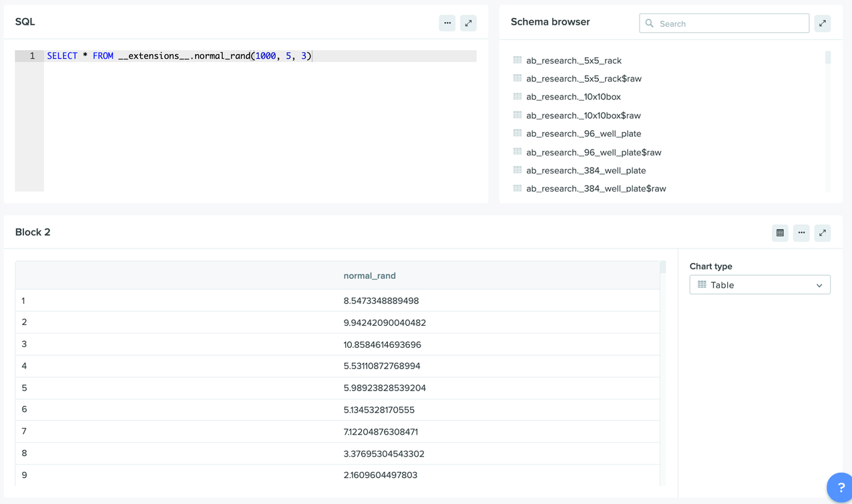Screen dimensions: 852x504
Task: Click the table icon beside ab_research._96_well_plate
Action: pos(517,133)
